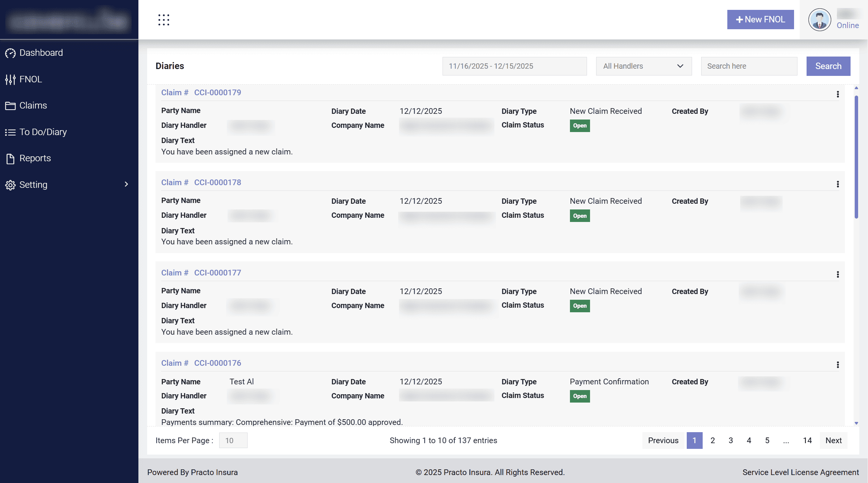The width and height of the screenshot is (868, 483).
Task: Click the Search button
Action: [x=828, y=66]
